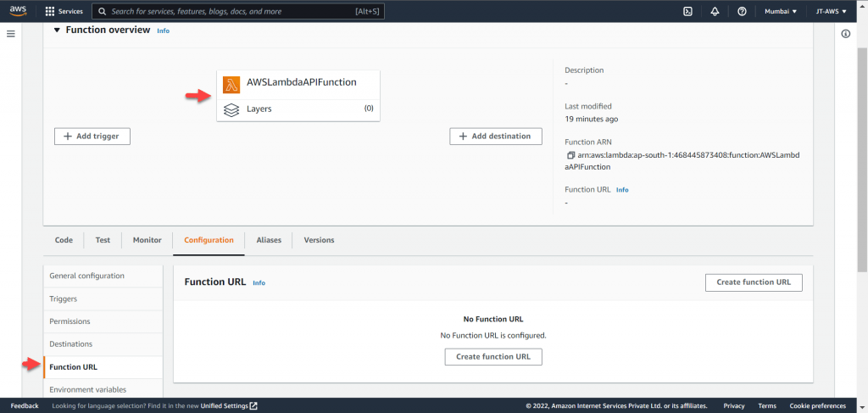Click the Add trigger button
This screenshot has height=413, width=868.
click(x=92, y=137)
